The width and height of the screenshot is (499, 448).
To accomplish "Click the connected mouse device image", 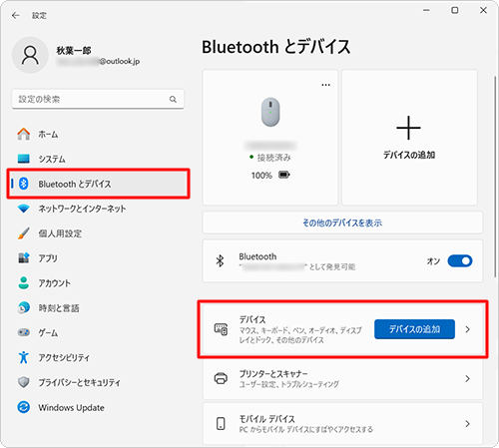I will tap(270, 112).
